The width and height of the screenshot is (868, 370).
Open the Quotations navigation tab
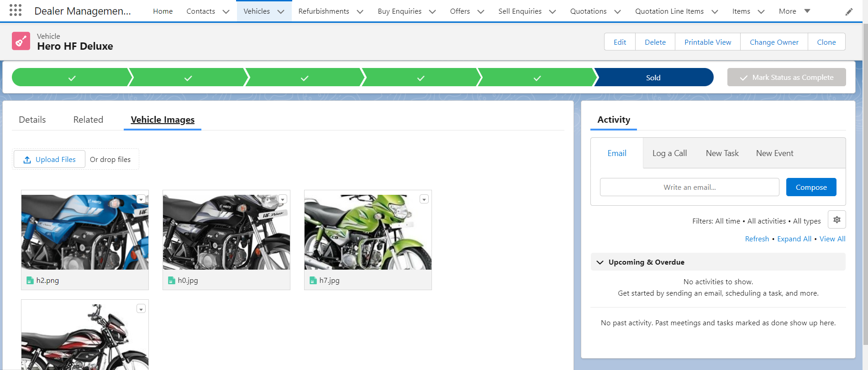pos(588,11)
